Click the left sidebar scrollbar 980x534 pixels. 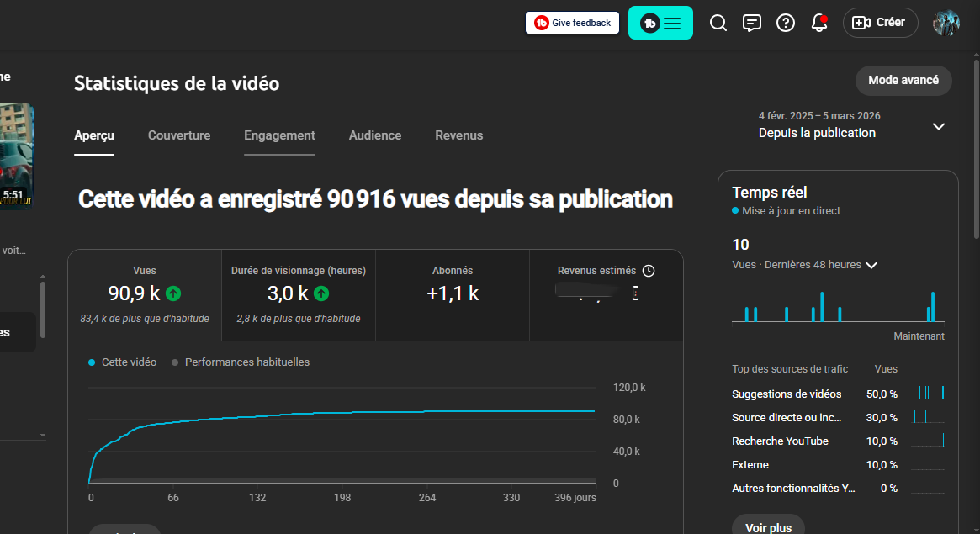pos(43,311)
